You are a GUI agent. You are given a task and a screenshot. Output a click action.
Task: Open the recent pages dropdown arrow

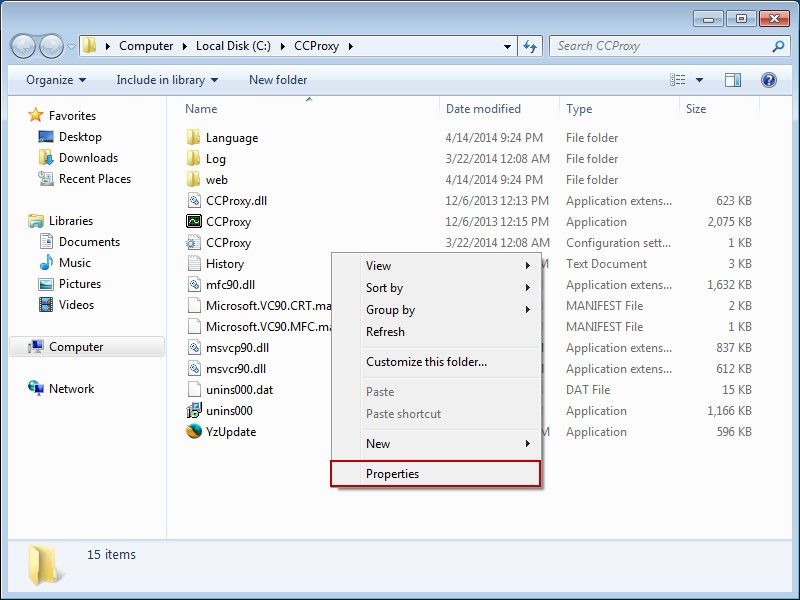point(71,46)
